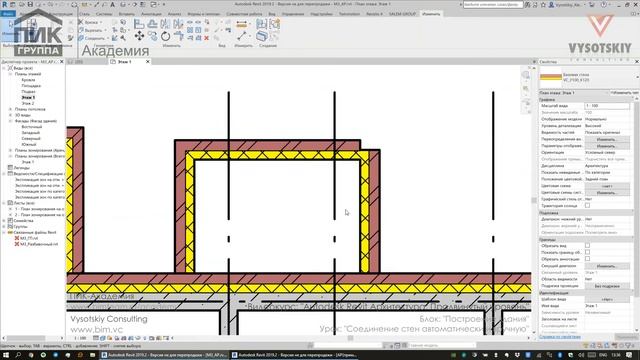Click the Windows Start button

6,355
